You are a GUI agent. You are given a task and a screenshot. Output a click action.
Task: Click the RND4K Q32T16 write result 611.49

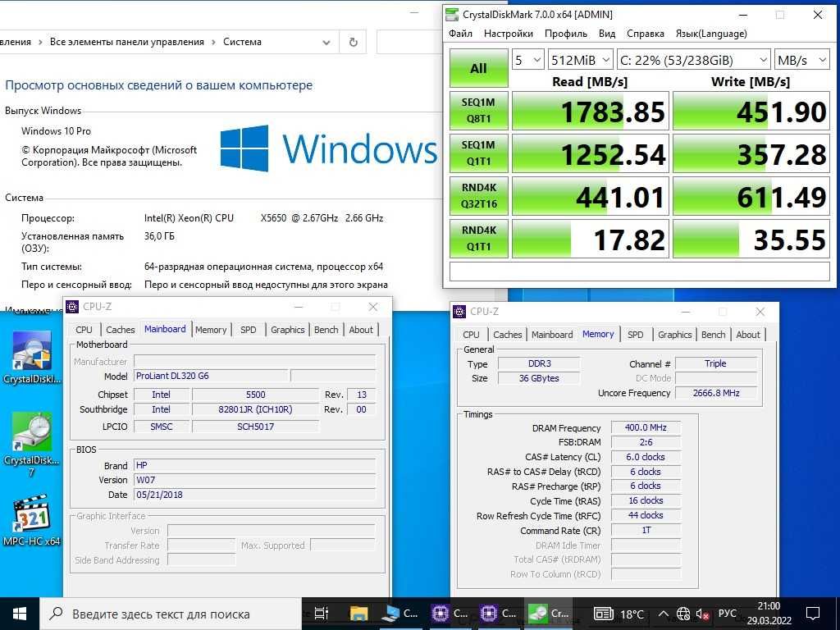751,195
